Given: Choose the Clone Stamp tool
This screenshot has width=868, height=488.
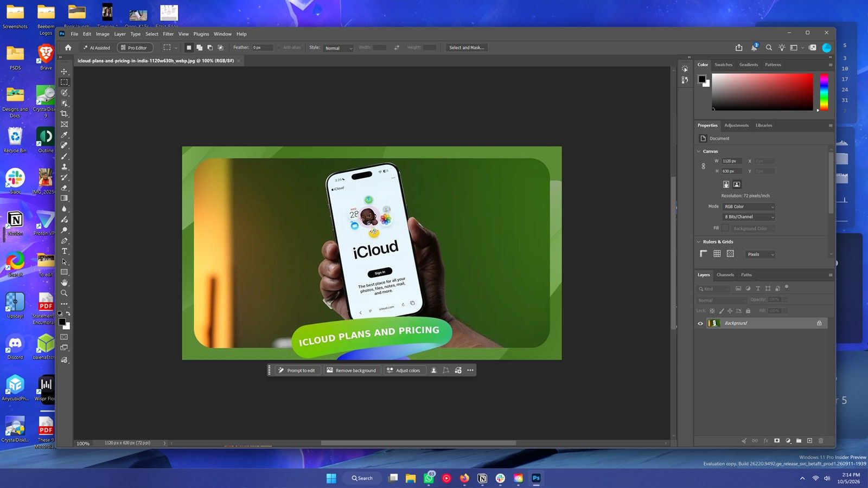Looking at the screenshot, I should 64,166.
